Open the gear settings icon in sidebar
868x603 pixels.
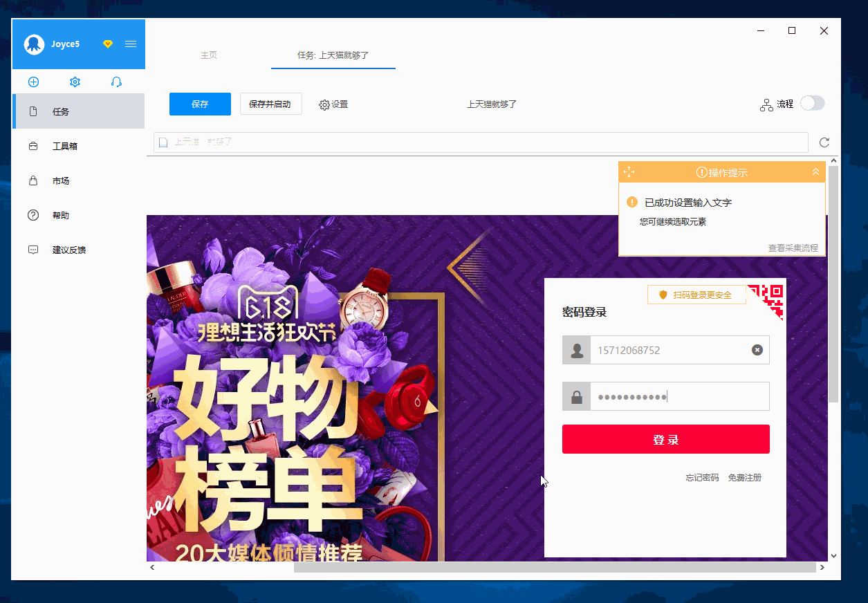coord(75,82)
